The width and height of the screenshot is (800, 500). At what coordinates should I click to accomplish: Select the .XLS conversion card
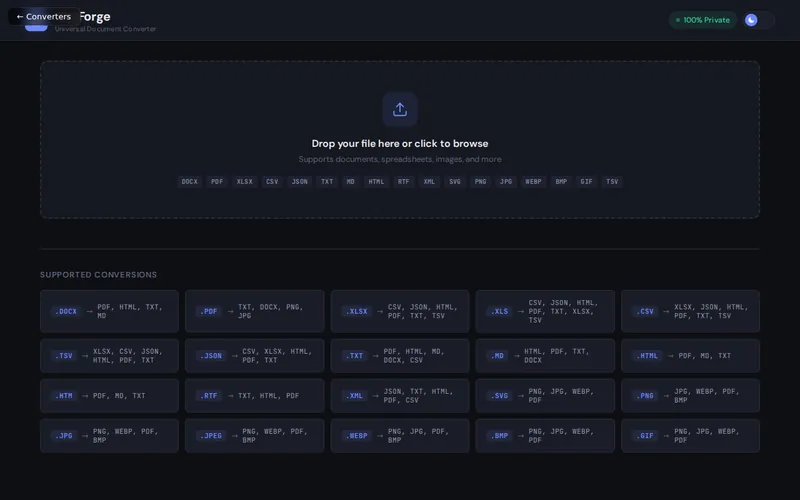tap(545, 311)
